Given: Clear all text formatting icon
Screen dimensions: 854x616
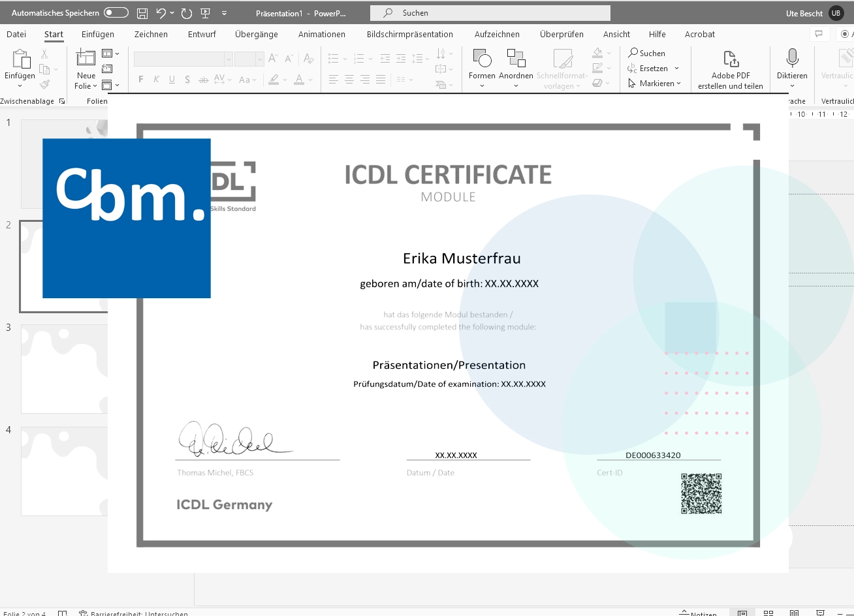Looking at the screenshot, I should tap(309, 59).
